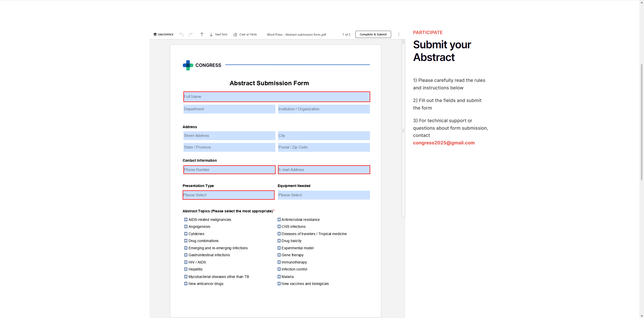
Task: Open the Equipment Needed dropdown
Action: click(x=324, y=195)
